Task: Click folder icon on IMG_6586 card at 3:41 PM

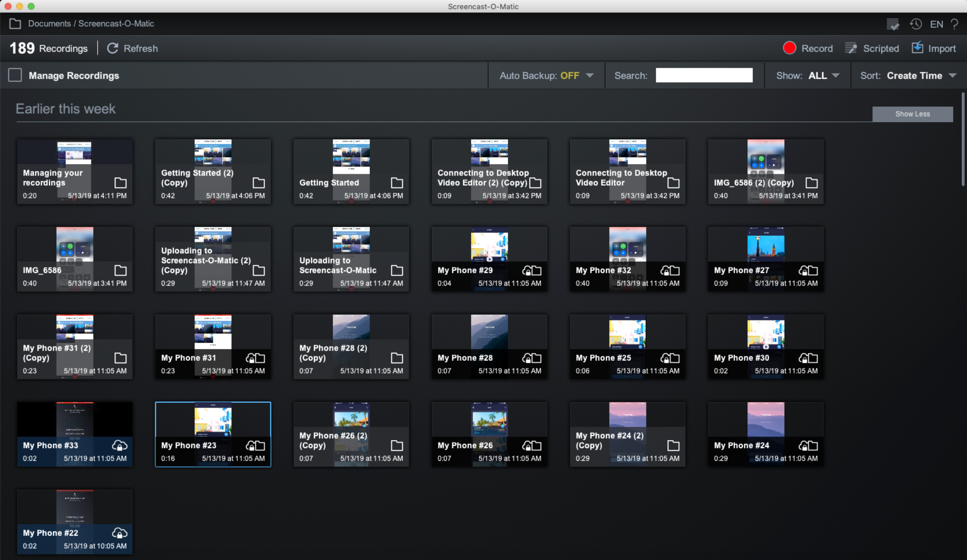Action: click(x=120, y=271)
